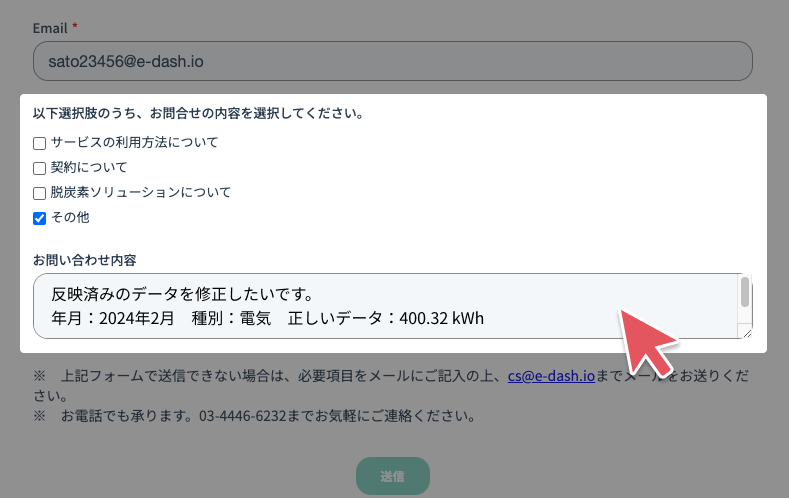
Task: Click the サービスの利用方法について label text
Action: 134,143
